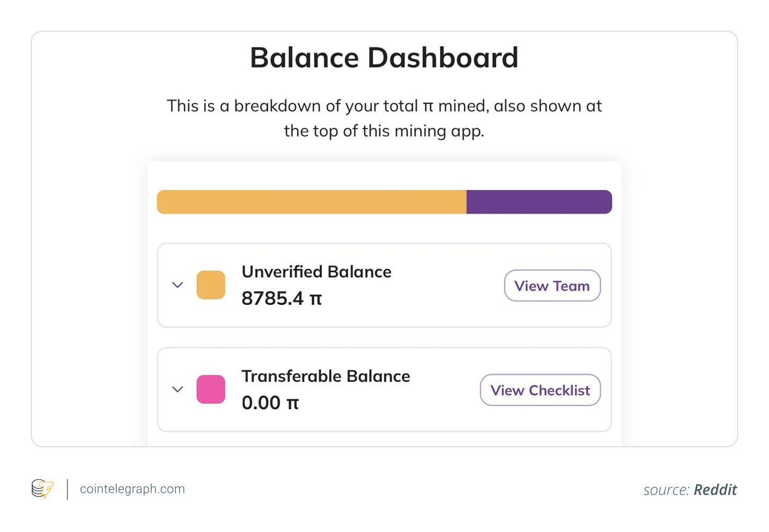This screenshot has width=769, height=532.
Task: Collapse the Unverified Balance chevron
Action: click(177, 285)
